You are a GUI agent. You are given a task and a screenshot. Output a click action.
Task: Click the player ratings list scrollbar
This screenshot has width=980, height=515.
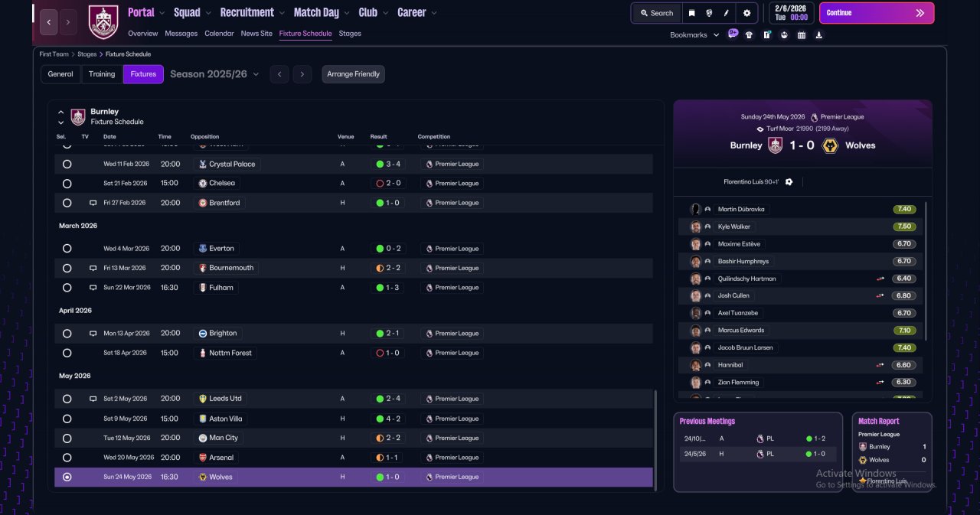pos(926,271)
